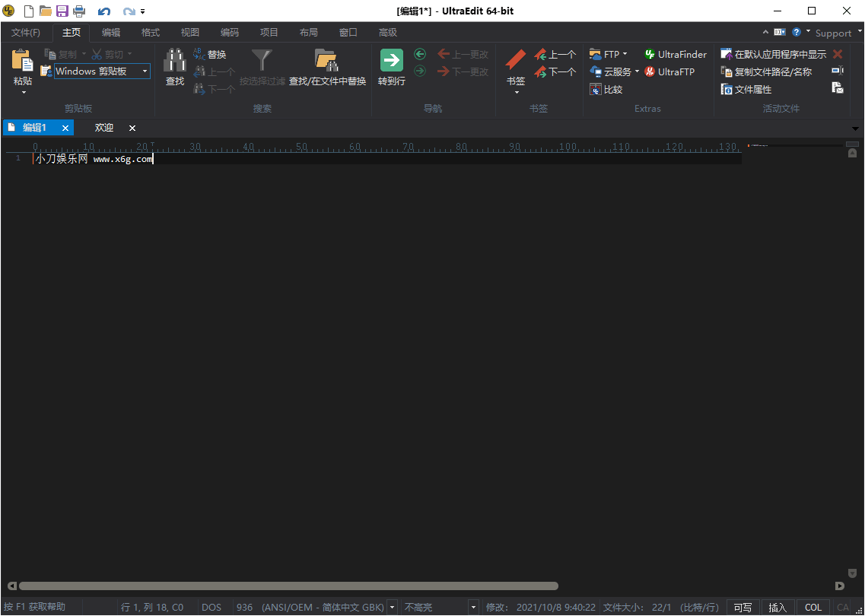Open the Windows 剪贴板 dropdown
Viewport: 865px width, 616px height.
pyautogui.click(x=144, y=71)
